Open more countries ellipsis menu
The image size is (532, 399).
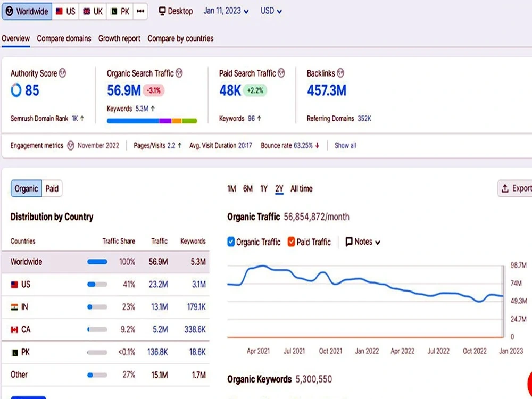[140, 11]
